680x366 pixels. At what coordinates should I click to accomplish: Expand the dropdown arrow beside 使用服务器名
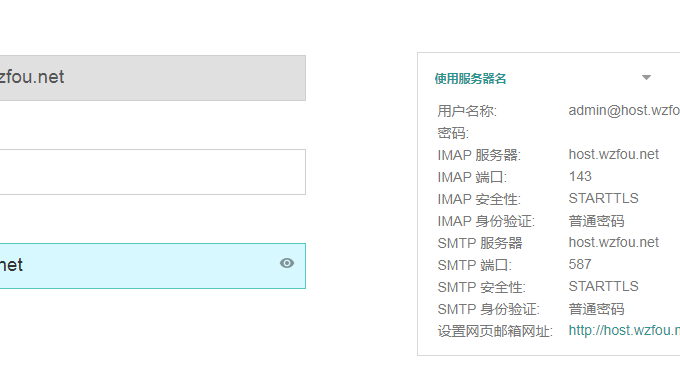[x=646, y=78]
